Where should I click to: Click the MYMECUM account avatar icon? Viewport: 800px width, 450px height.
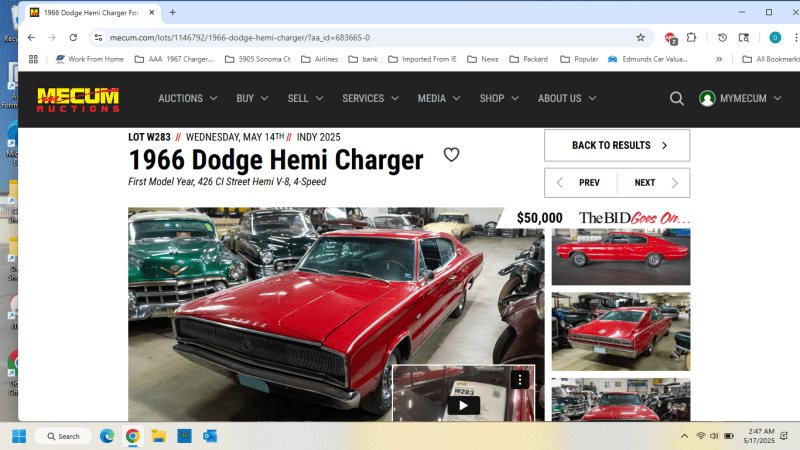click(707, 98)
